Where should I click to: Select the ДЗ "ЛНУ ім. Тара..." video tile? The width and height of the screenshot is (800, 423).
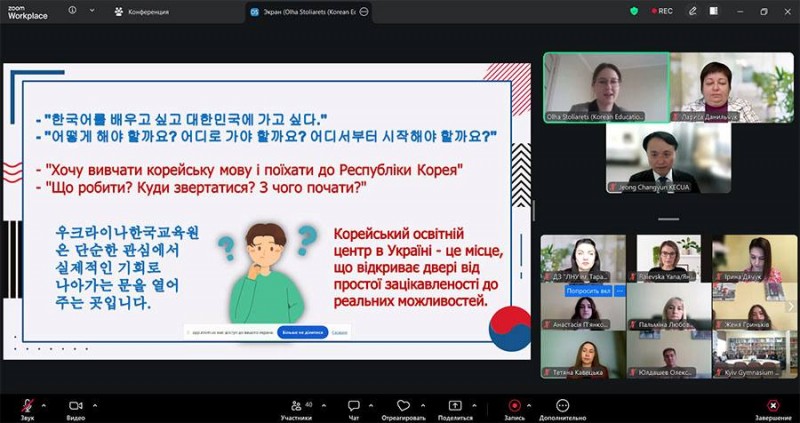(583, 258)
